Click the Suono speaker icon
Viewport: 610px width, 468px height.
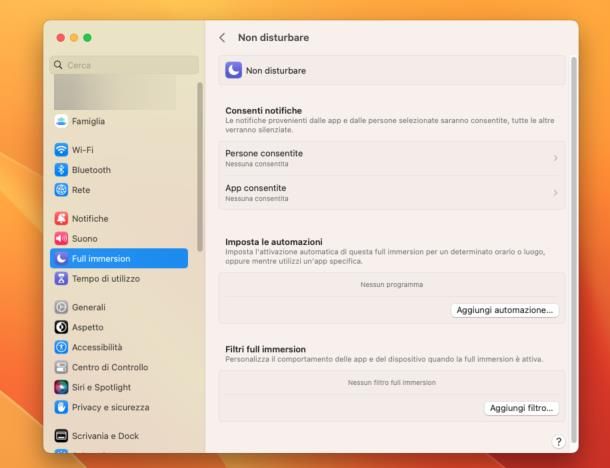point(61,238)
